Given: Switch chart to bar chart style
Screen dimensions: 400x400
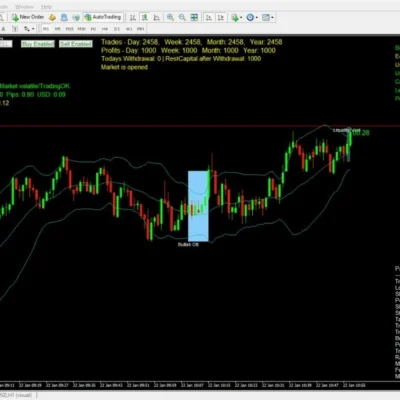Looking at the screenshot, I should pyautogui.click(x=133, y=17).
